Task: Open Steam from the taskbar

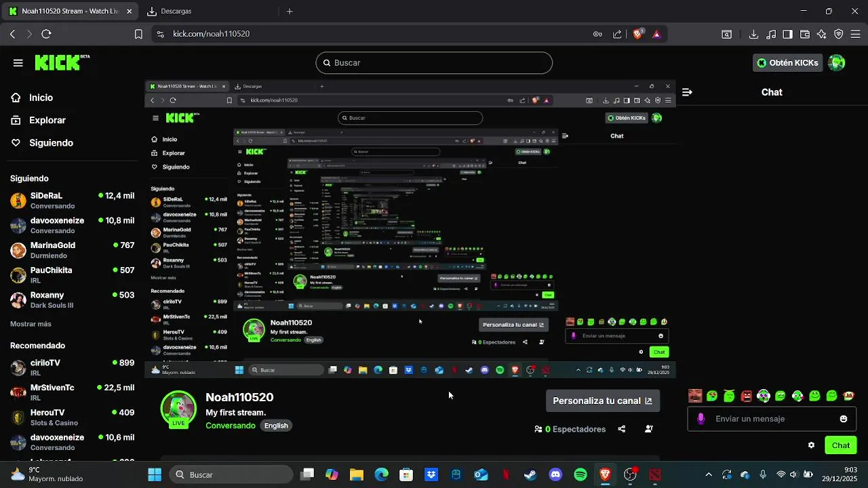Action: click(530, 474)
